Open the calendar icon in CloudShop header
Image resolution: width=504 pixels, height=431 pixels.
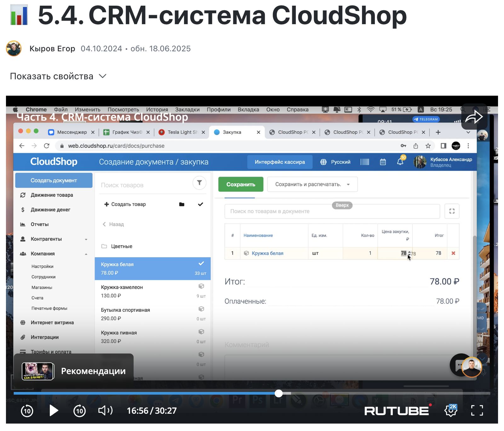(383, 162)
